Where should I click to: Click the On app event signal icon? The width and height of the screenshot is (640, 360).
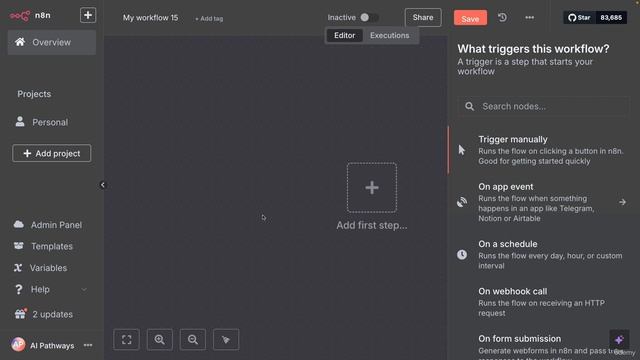[x=462, y=202]
